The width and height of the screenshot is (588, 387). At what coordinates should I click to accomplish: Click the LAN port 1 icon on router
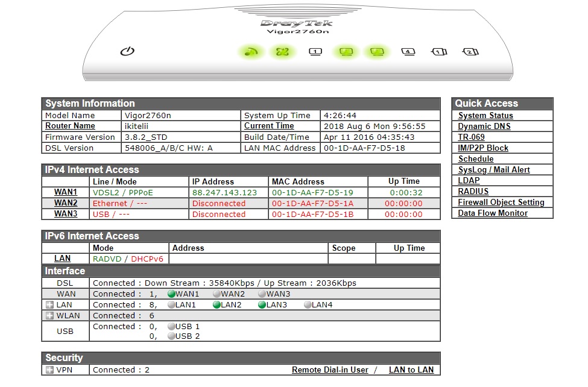click(315, 52)
